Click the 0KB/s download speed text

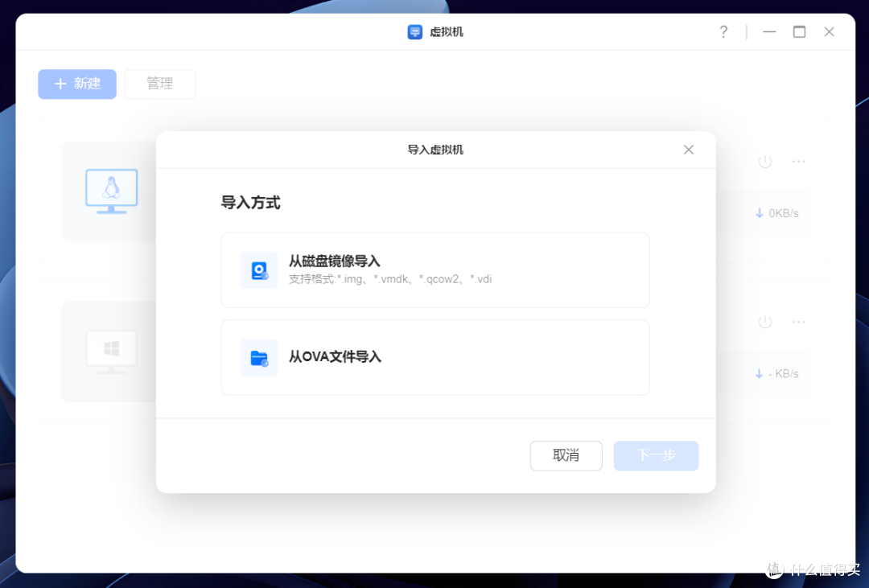pos(784,213)
